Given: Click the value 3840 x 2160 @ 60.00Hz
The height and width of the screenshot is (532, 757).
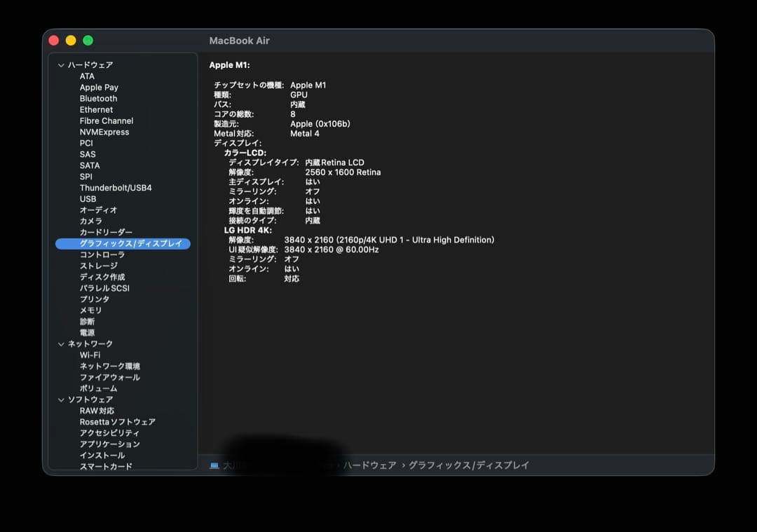Looking at the screenshot, I should [331, 250].
